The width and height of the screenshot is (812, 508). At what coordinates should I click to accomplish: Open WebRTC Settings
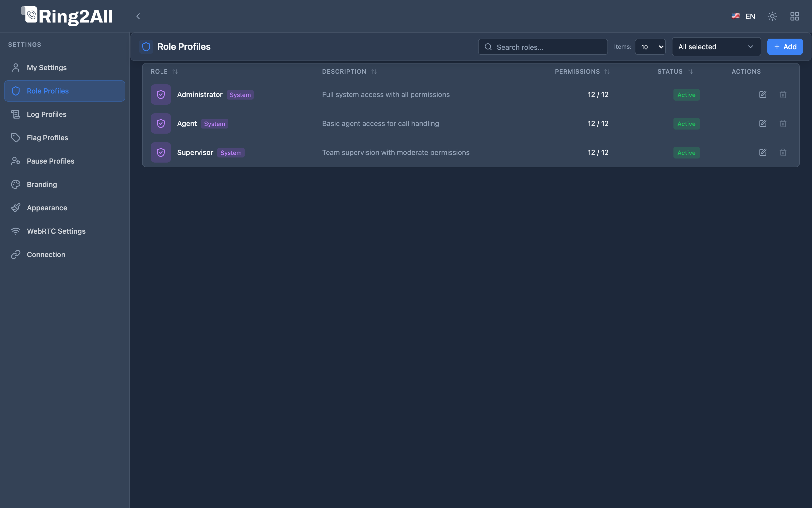(64, 231)
